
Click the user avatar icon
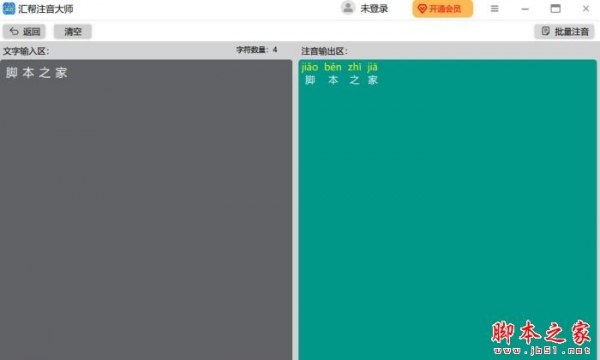coord(348,8)
